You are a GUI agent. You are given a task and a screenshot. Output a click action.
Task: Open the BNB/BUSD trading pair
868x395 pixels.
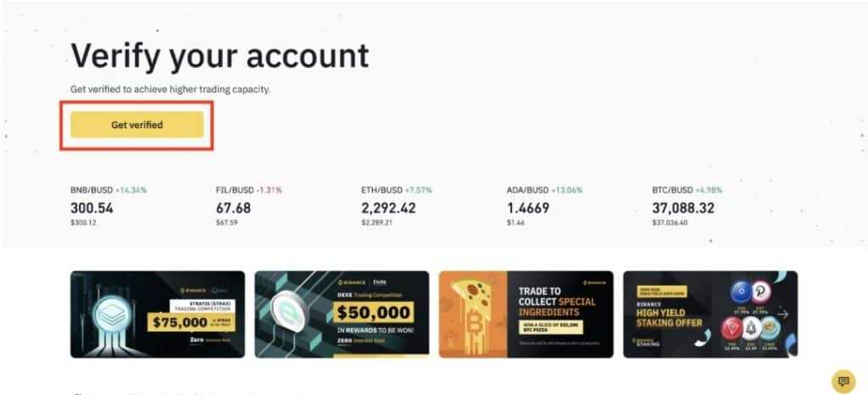(x=93, y=190)
